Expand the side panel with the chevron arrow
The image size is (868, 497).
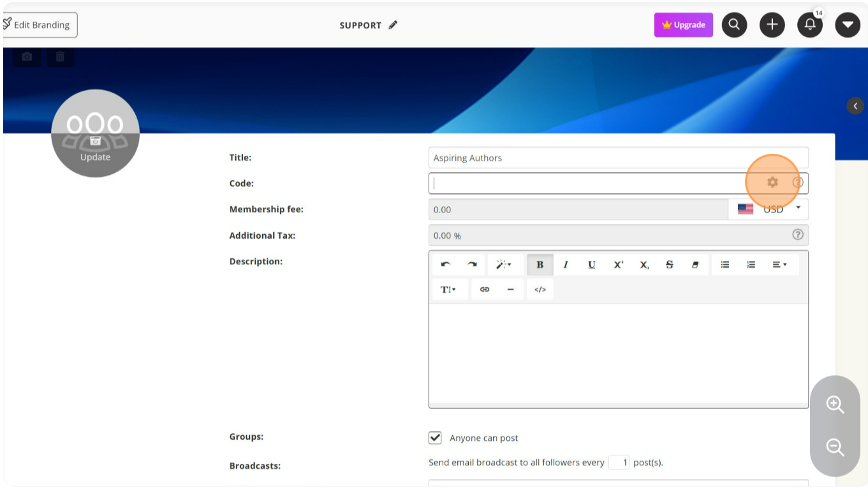tap(855, 106)
